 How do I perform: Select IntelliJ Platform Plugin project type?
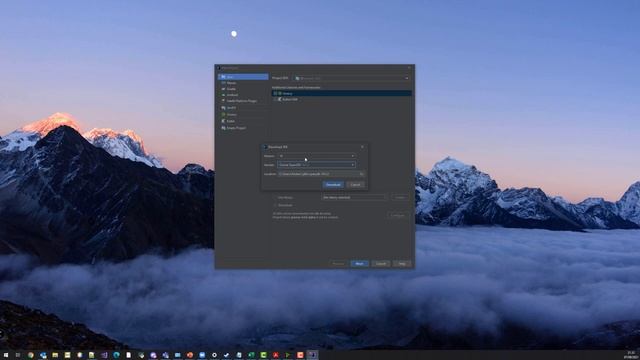pos(243,101)
